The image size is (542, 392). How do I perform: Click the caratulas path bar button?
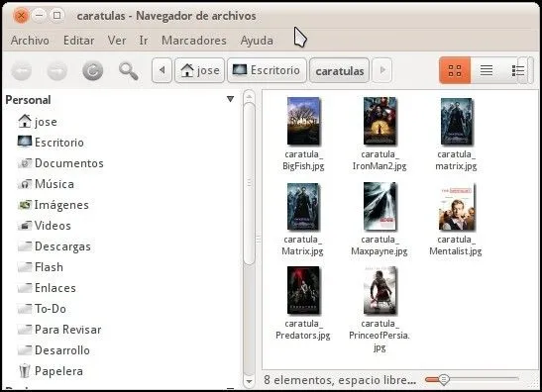340,71
